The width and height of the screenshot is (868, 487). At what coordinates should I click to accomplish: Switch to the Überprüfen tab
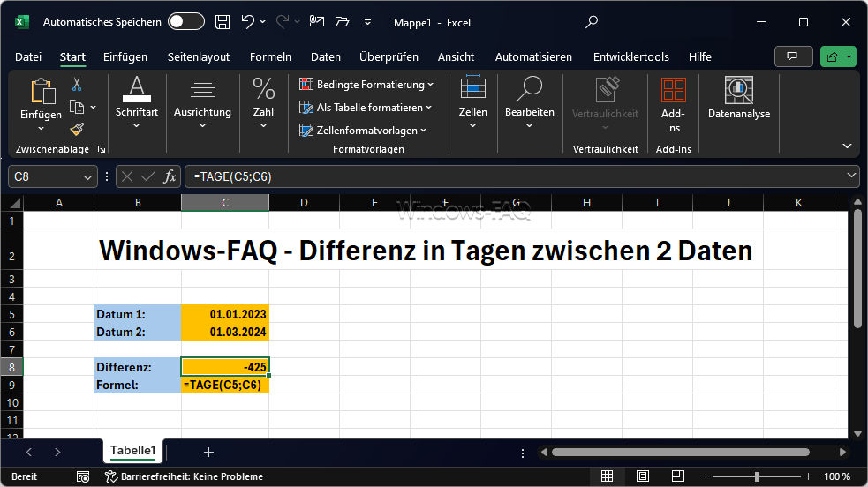[389, 57]
